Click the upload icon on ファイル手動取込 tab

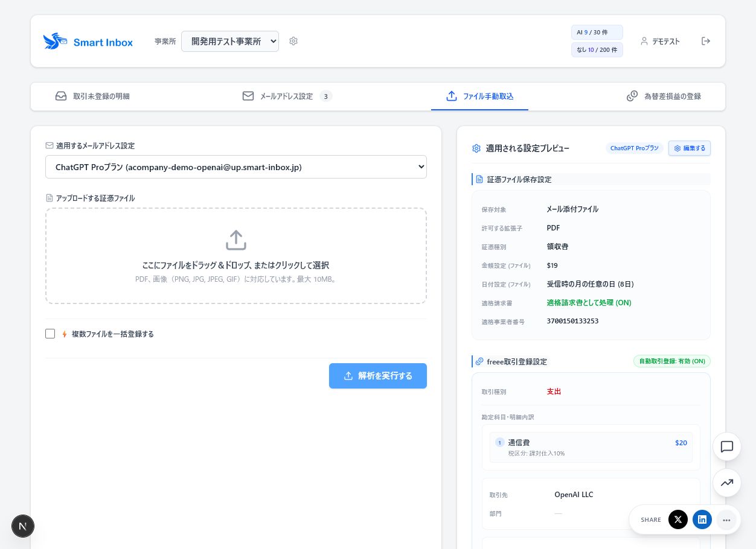point(452,96)
